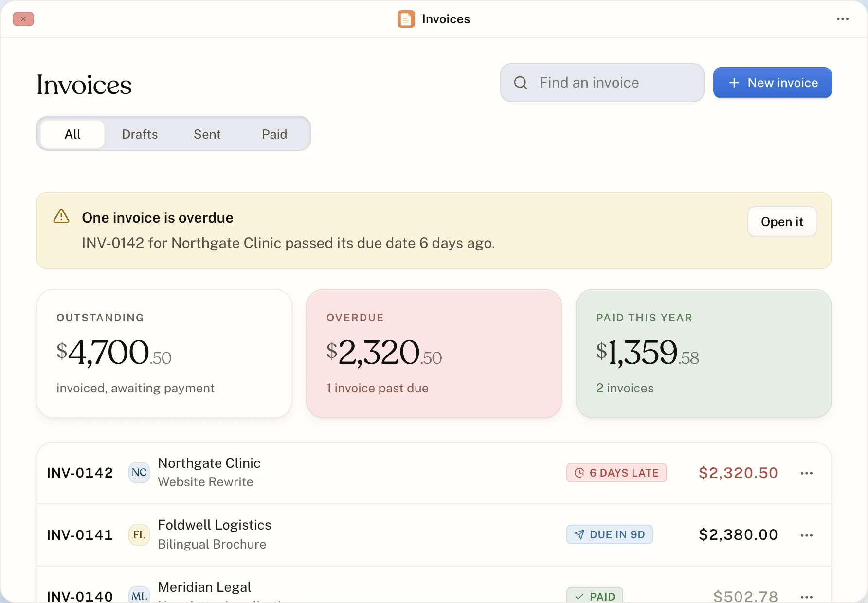Screen dimensions: 868x603
Task: Click the PAID badge on INV-0140
Action: pyautogui.click(x=595, y=596)
